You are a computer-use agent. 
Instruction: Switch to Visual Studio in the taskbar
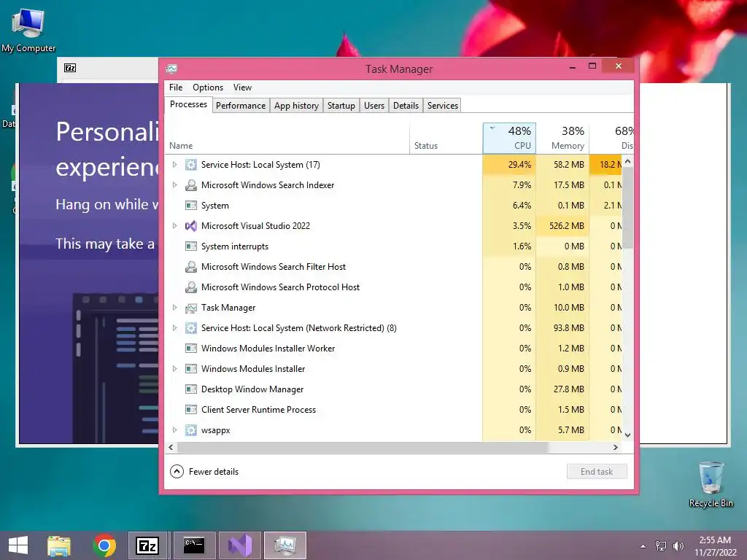click(x=239, y=545)
